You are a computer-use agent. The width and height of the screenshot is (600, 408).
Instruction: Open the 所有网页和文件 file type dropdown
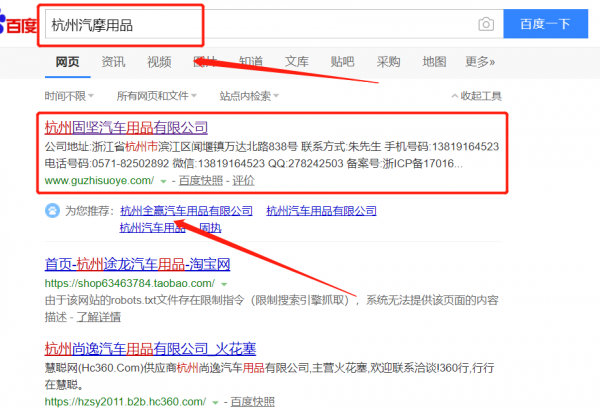[157, 97]
